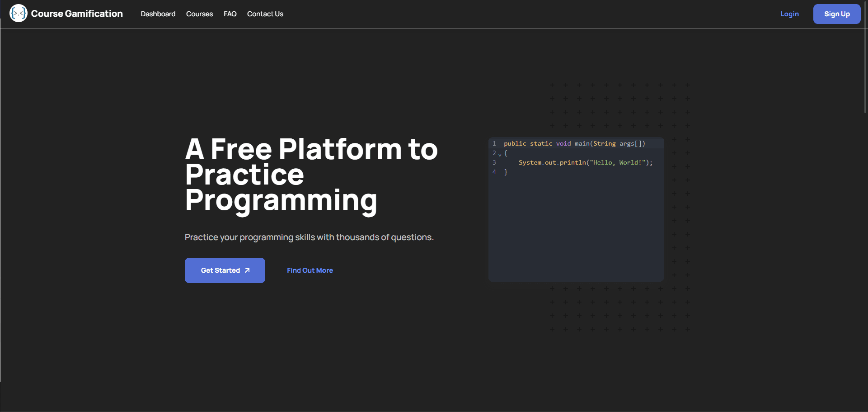Click line number 1 in the code snippet
This screenshot has width=868, height=412.
click(x=494, y=143)
